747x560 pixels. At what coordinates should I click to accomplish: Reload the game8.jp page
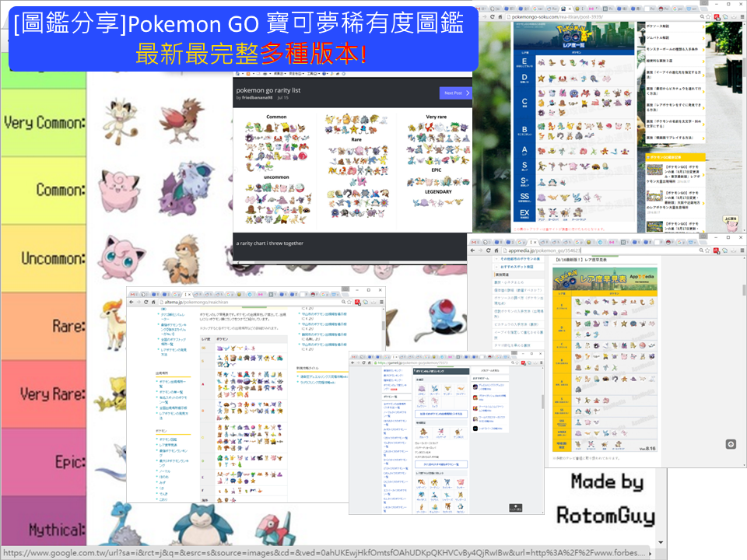[364, 363]
